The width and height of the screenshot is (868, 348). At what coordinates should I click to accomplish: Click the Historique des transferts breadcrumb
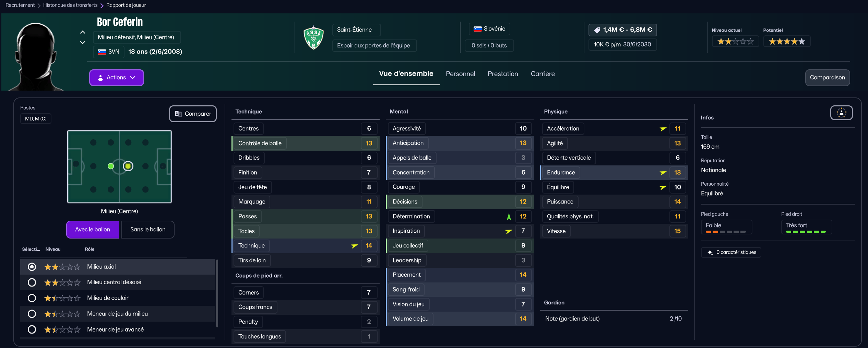[70, 5]
